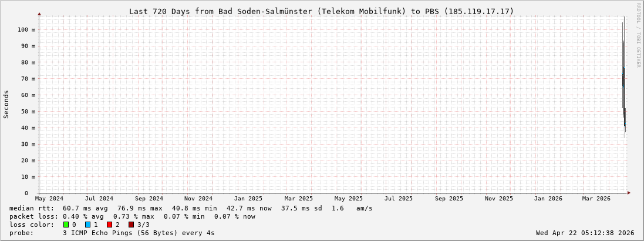Click the y-axis arrow at top
This screenshot has width=644, height=241.
tap(39, 14)
